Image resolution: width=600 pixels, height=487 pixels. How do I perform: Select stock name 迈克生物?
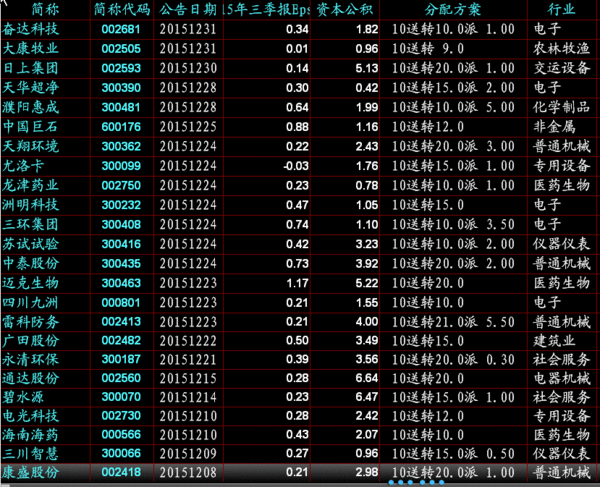30,283
